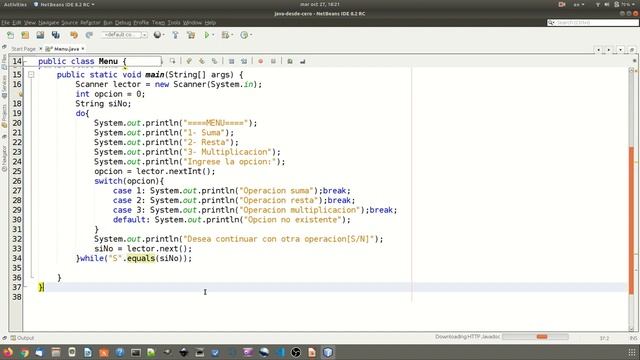Click the Open Project toolbar icon
The height and width of the screenshot is (360, 640).
point(40,36)
